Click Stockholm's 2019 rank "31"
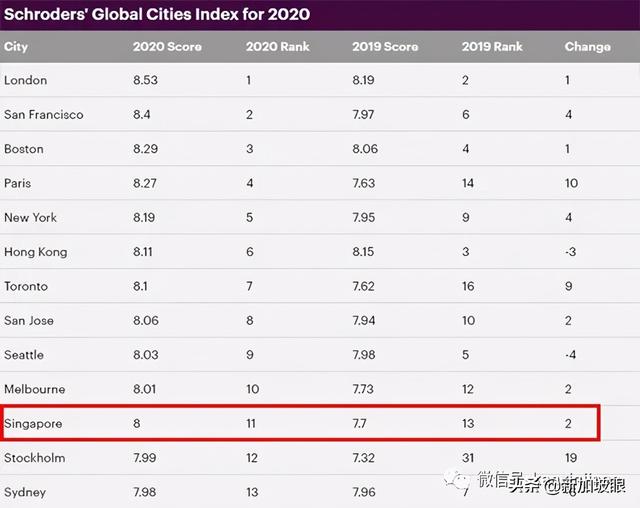The image size is (640, 508). coord(468,458)
